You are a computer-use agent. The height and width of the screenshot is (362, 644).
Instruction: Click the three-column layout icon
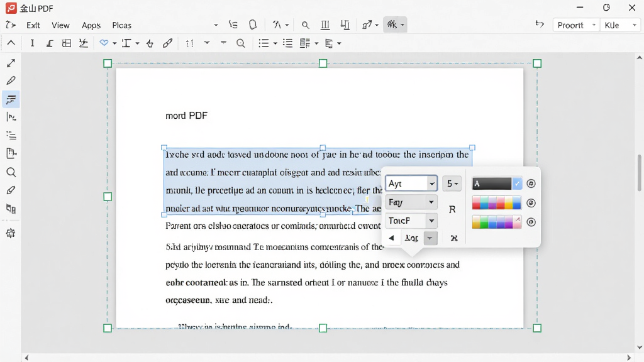tap(325, 25)
